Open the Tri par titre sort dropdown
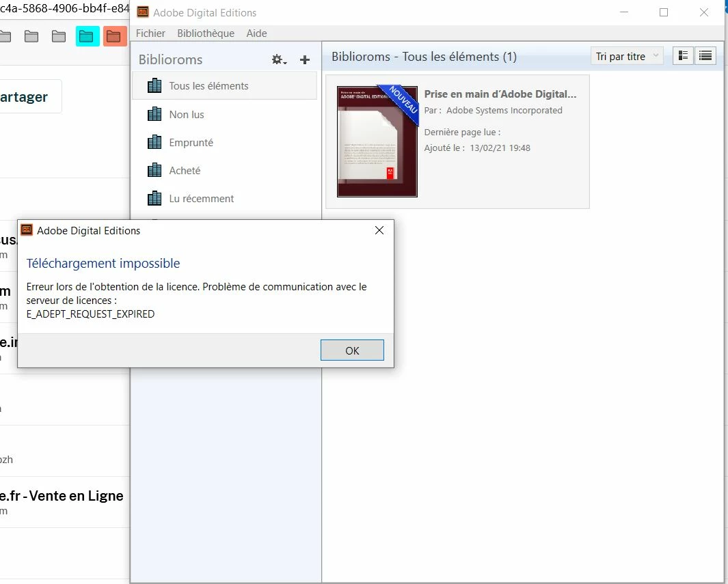The height and width of the screenshot is (584, 728). 627,56
